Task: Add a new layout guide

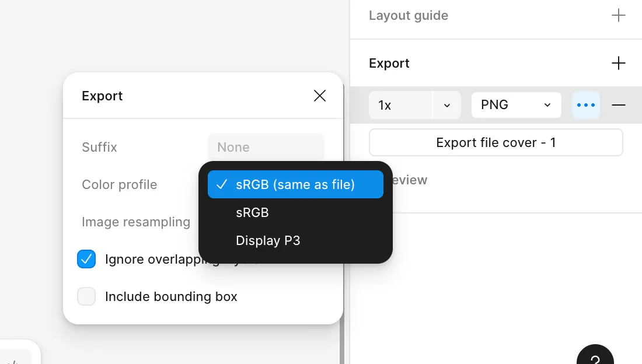Action: [618, 16]
